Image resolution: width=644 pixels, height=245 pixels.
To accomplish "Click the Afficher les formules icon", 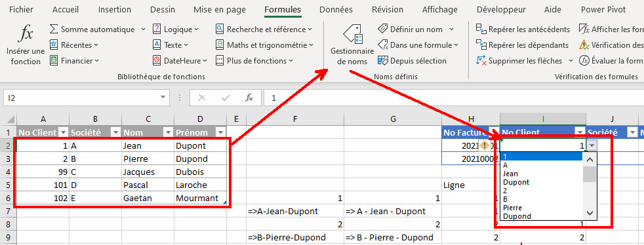I will tap(584, 29).
